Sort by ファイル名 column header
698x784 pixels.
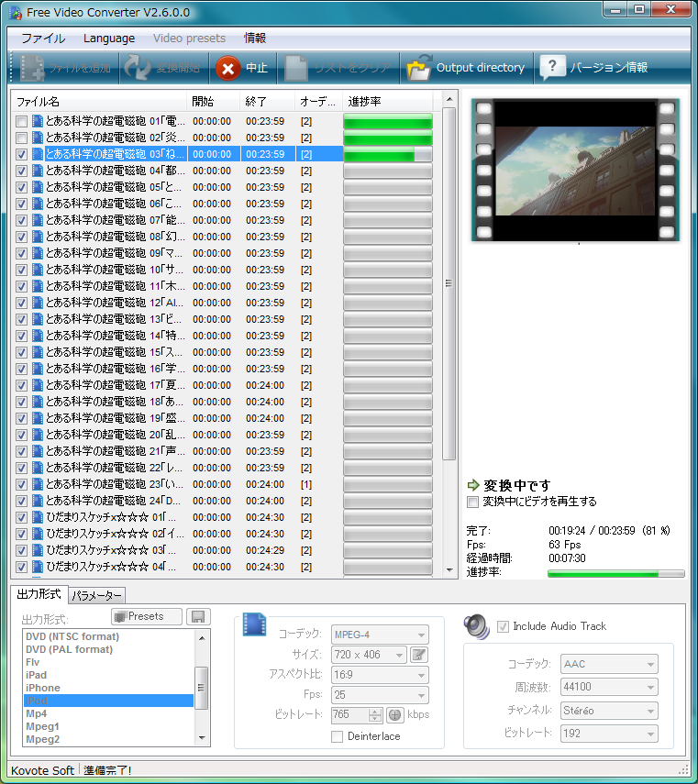click(x=99, y=102)
